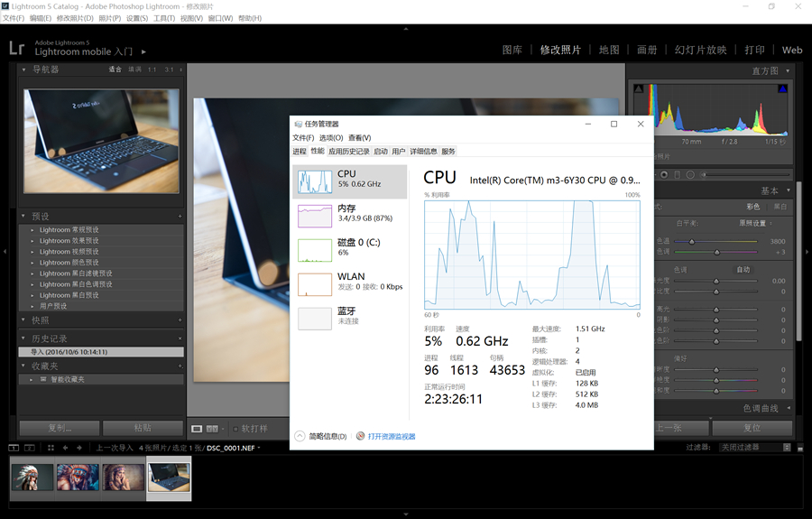Select the graduated filter tool

pyautogui.click(x=678, y=174)
